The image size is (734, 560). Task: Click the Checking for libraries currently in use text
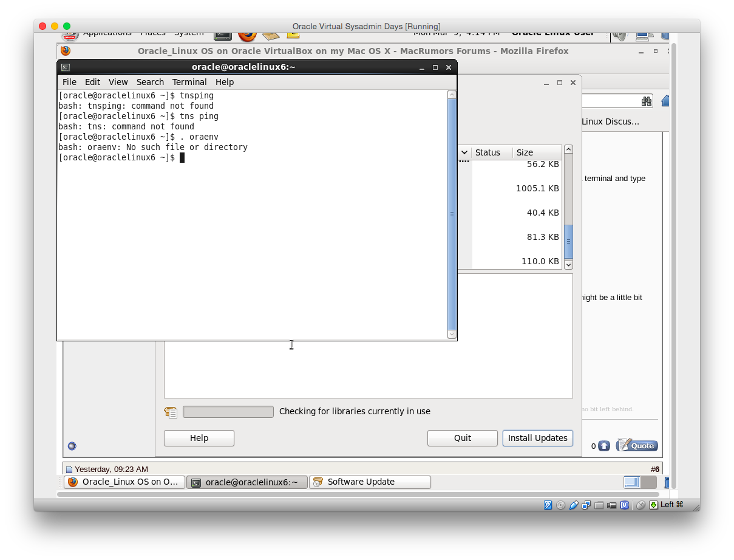coord(355,412)
